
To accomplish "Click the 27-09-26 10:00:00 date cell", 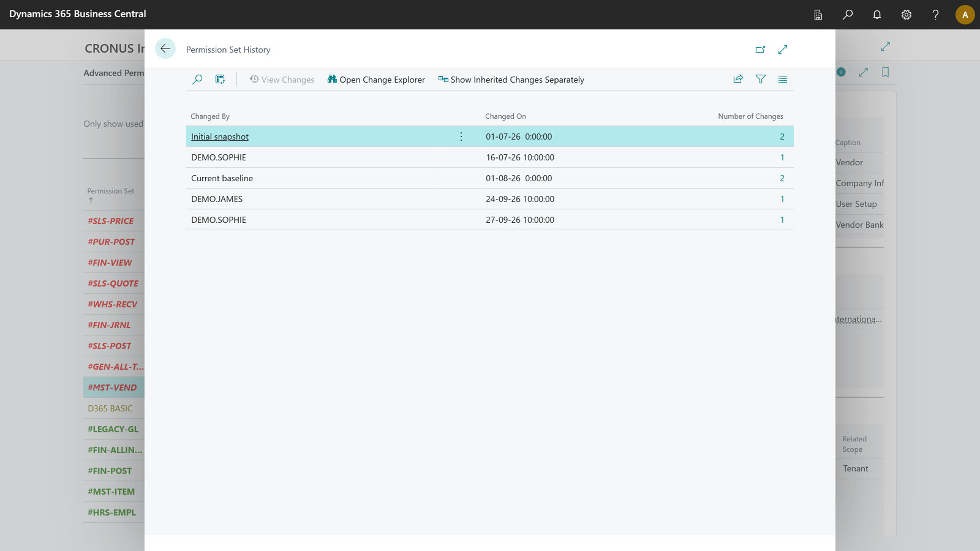I will point(520,220).
